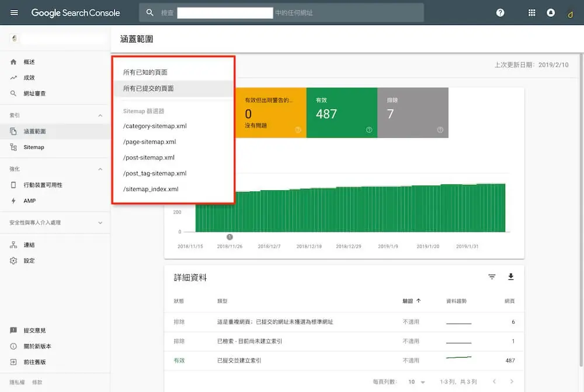
Task: Open 連結 links network icon
Action: 13,245
